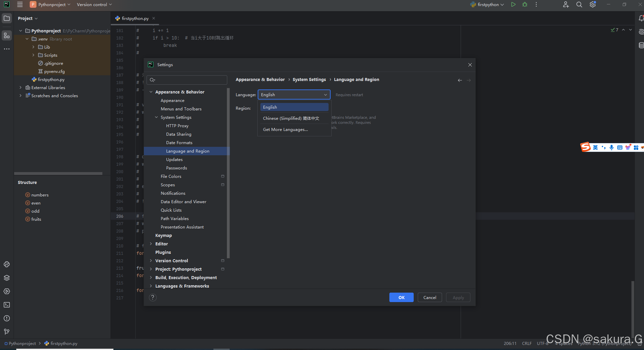The width and height of the screenshot is (644, 350).
Task: Open the Notifications bell icon
Action: point(641,18)
